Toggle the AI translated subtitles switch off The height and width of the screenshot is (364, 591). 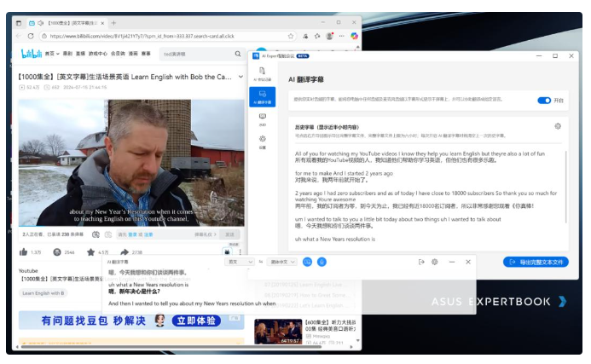click(544, 101)
